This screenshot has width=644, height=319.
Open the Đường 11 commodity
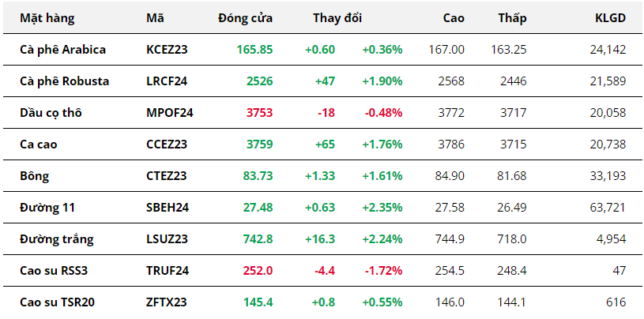click(46, 207)
